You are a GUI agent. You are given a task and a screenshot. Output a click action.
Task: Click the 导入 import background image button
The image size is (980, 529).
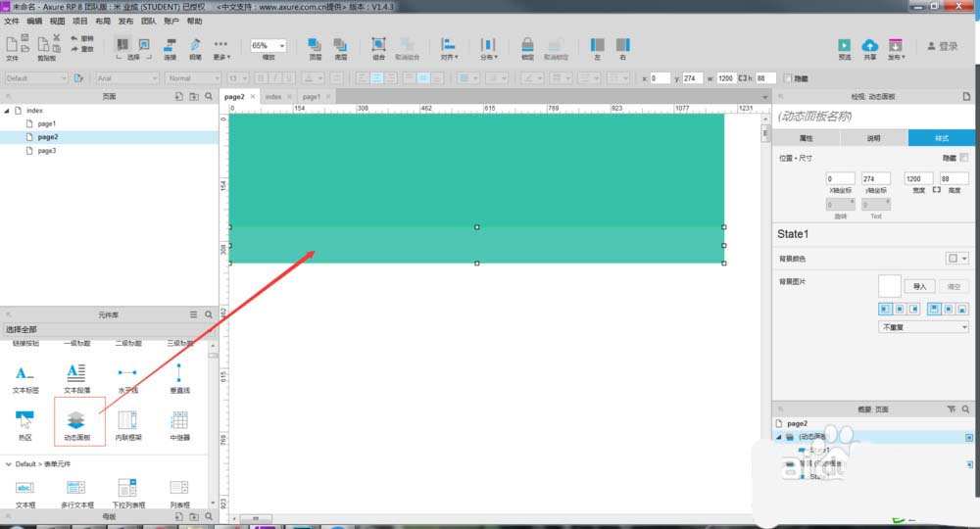pyautogui.click(x=919, y=286)
